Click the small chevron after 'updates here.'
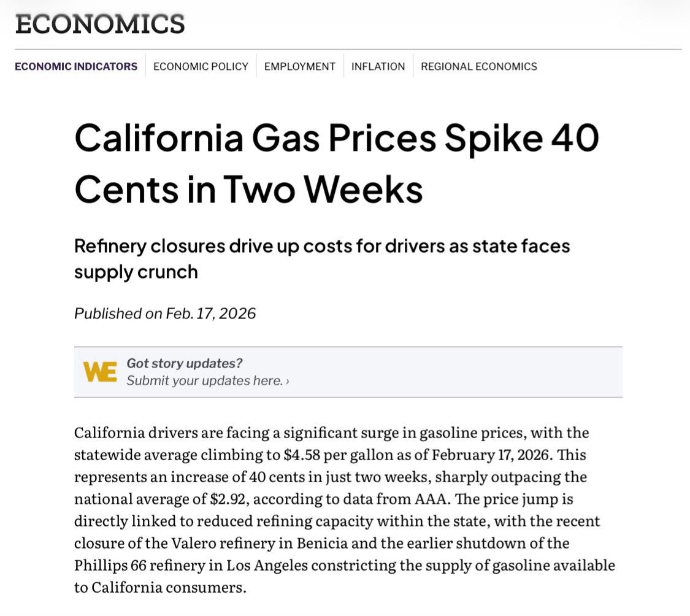Image resolution: width=690 pixels, height=616 pixels. (x=288, y=381)
